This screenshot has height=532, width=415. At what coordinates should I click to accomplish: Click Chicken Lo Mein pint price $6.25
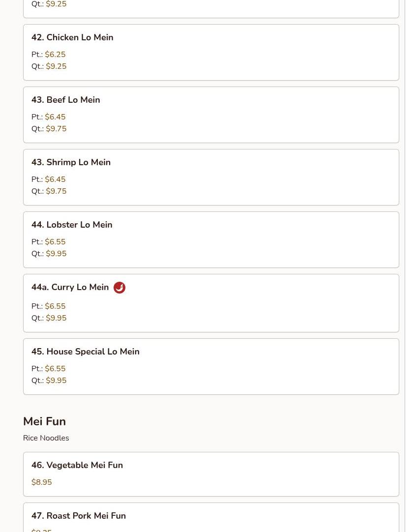click(x=55, y=54)
